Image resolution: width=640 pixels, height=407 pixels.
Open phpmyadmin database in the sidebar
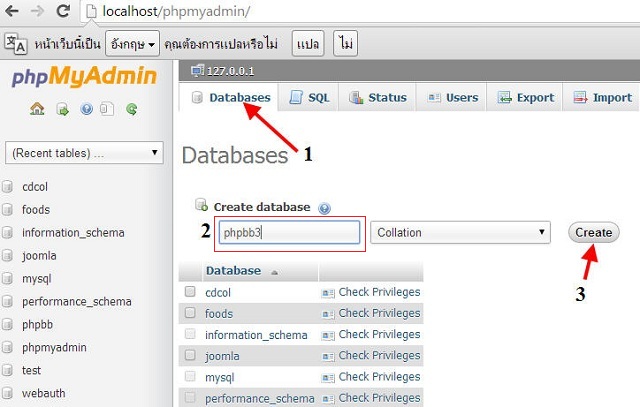[x=54, y=347]
